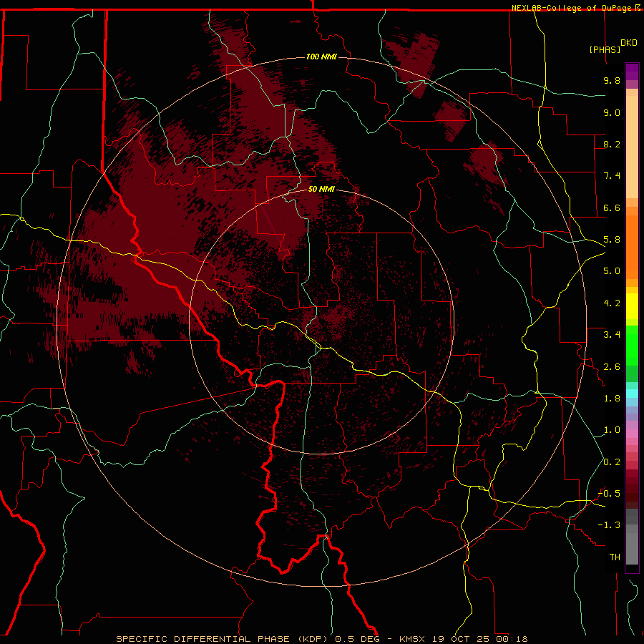Click the 6.6 color scale value
The width and height of the screenshot is (644, 644).
tap(612, 208)
